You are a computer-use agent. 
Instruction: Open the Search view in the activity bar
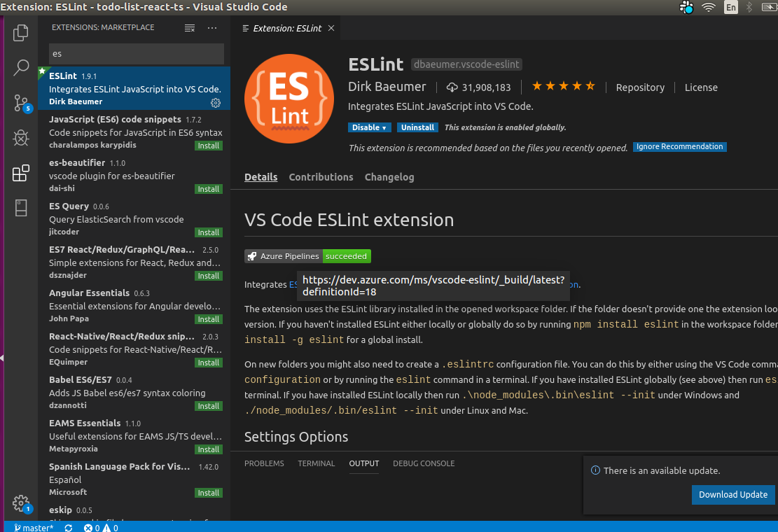click(20, 67)
